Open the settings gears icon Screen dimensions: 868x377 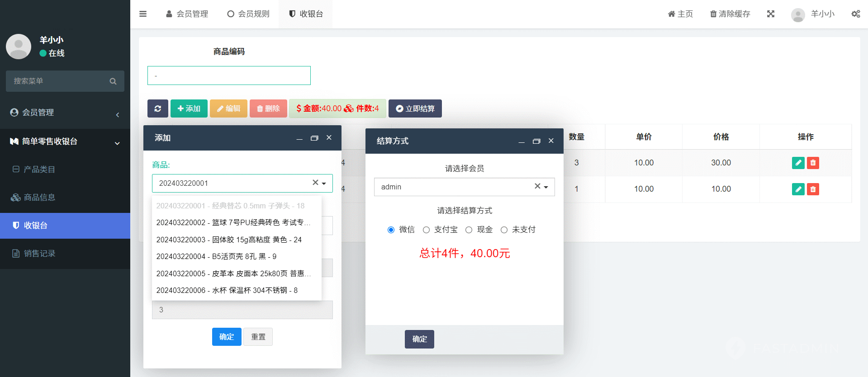click(856, 14)
